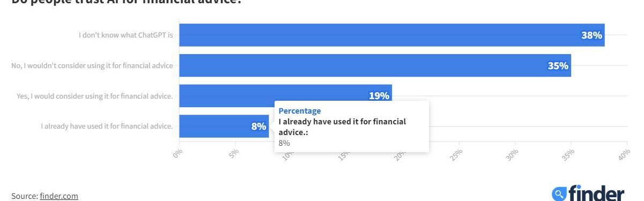Click the 40% tick on the axis

tap(625, 153)
